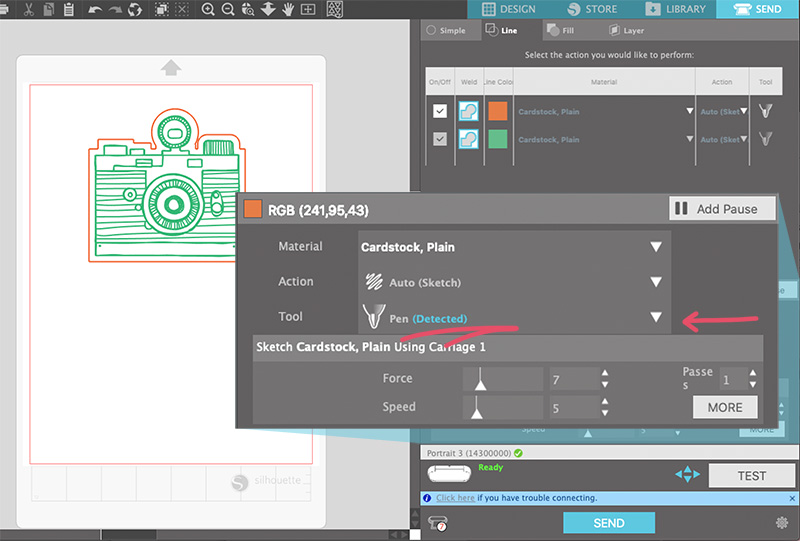Undo the last action

click(x=95, y=9)
